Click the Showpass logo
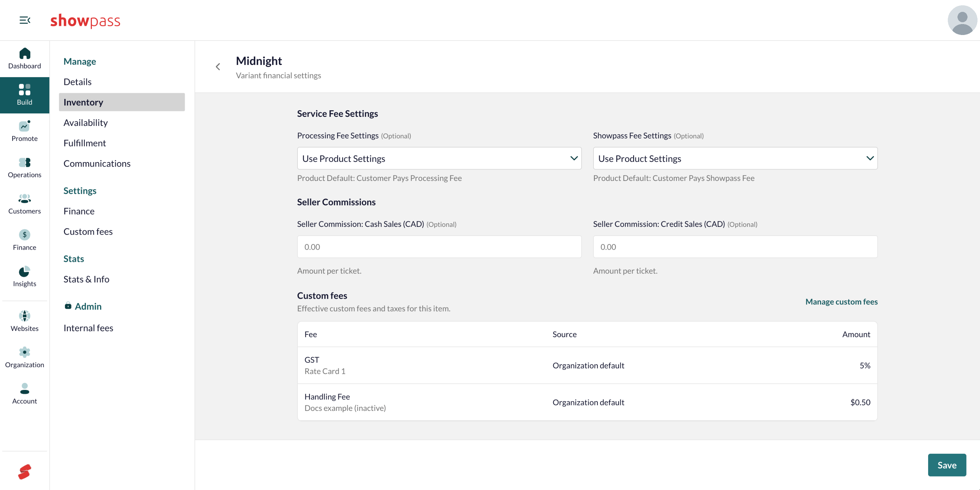The width and height of the screenshot is (980, 490). [x=85, y=21]
